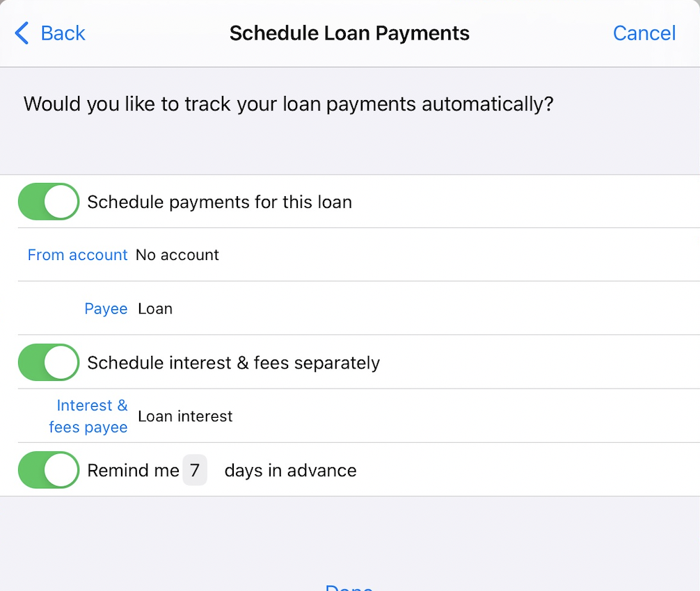
Task: Click the reminder days number field showing 7
Action: click(195, 470)
